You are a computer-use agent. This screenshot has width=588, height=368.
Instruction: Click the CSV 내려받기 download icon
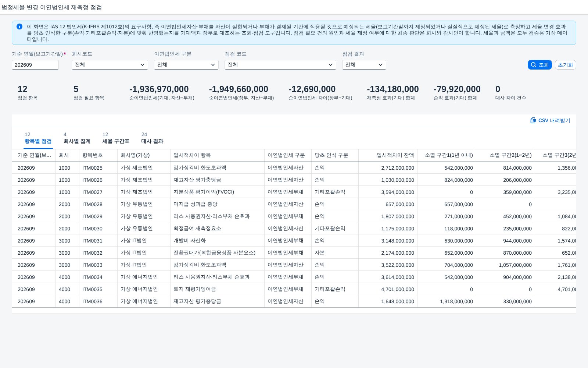click(533, 120)
